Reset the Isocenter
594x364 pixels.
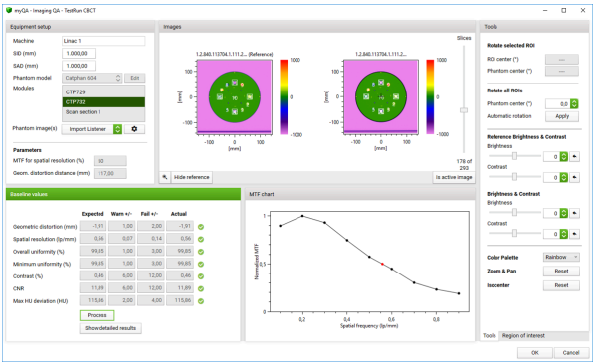561,285
